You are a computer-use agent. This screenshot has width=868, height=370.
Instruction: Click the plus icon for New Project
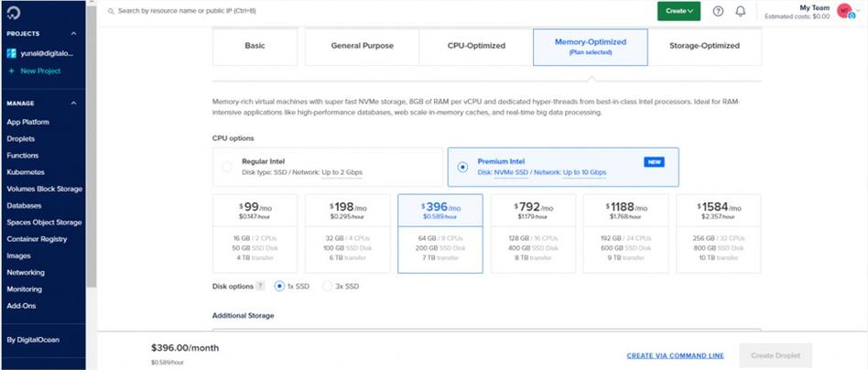11,71
